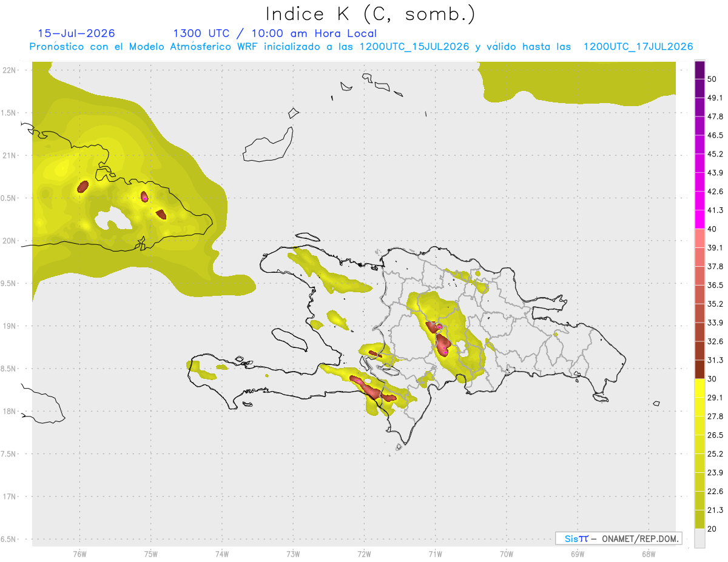Click the colorbar value 21.3
The width and height of the screenshot is (728, 562).
pyautogui.click(x=715, y=510)
